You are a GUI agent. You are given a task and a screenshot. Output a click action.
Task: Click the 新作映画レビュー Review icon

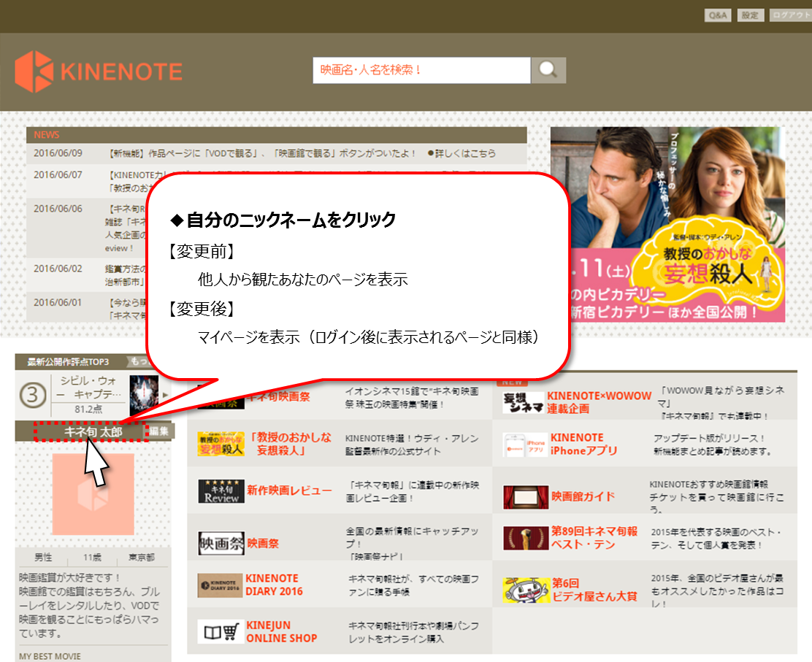(221, 491)
